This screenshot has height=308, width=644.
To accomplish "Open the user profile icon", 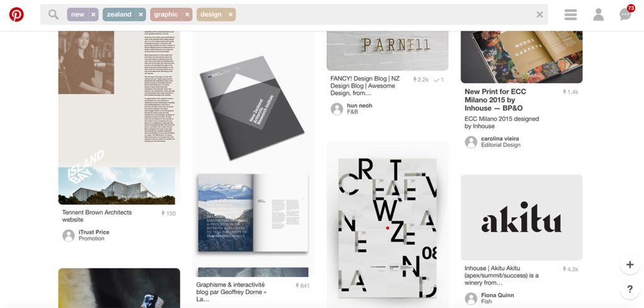I will tap(599, 14).
